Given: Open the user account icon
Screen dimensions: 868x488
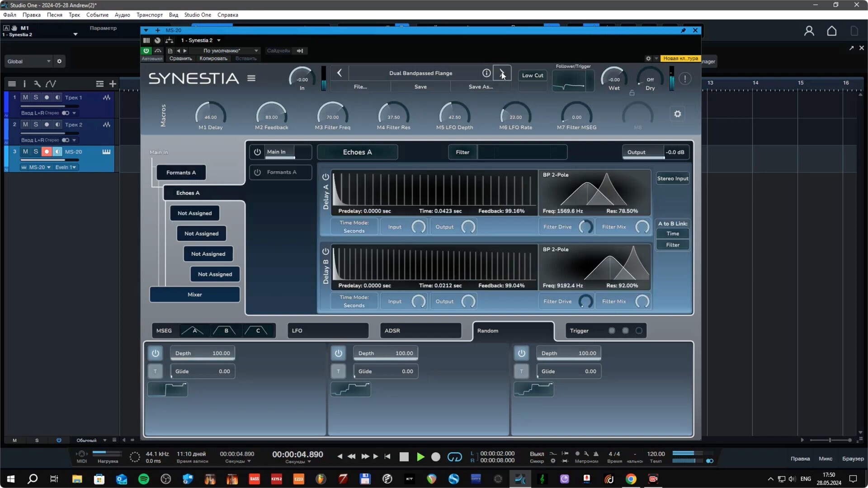Looking at the screenshot, I should pyautogui.click(x=809, y=31).
